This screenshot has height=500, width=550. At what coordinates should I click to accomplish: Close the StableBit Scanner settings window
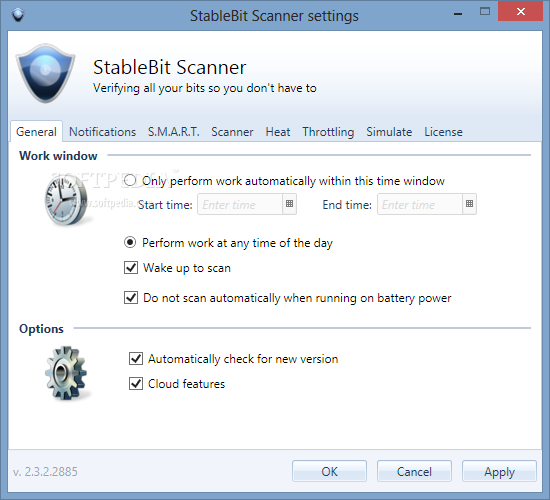click(521, 12)
